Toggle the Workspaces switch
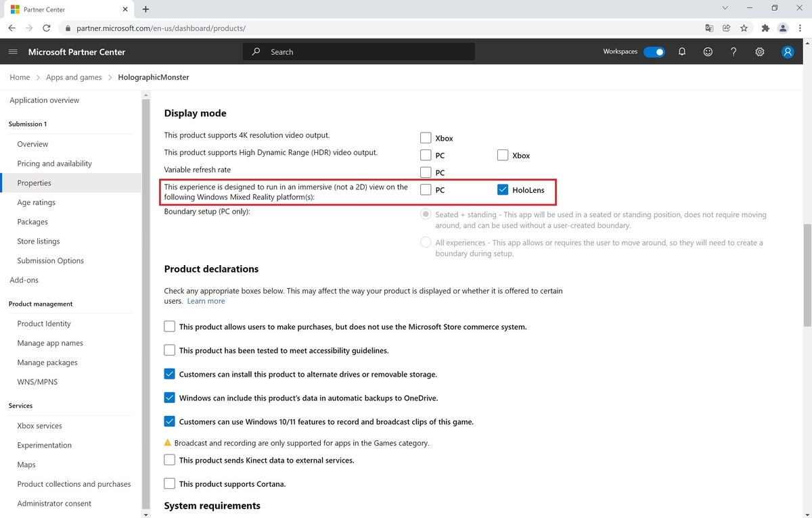Image resolution: width=812 pixels, height=518 pixels. (x=654, y=52)
